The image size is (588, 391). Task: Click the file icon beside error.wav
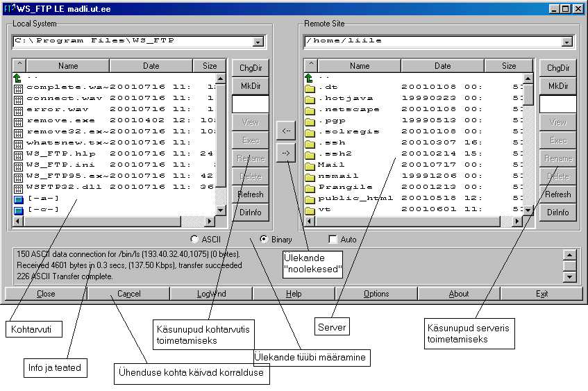point(18,111)
